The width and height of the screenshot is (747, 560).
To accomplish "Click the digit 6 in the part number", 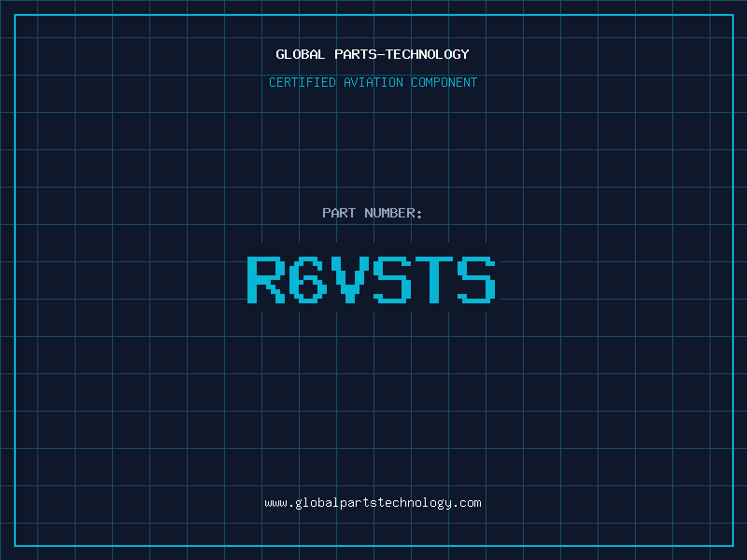I will 308,279.
